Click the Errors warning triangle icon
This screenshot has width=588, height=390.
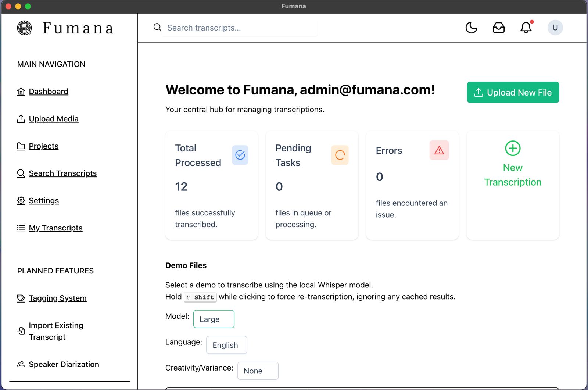(439, 150)
